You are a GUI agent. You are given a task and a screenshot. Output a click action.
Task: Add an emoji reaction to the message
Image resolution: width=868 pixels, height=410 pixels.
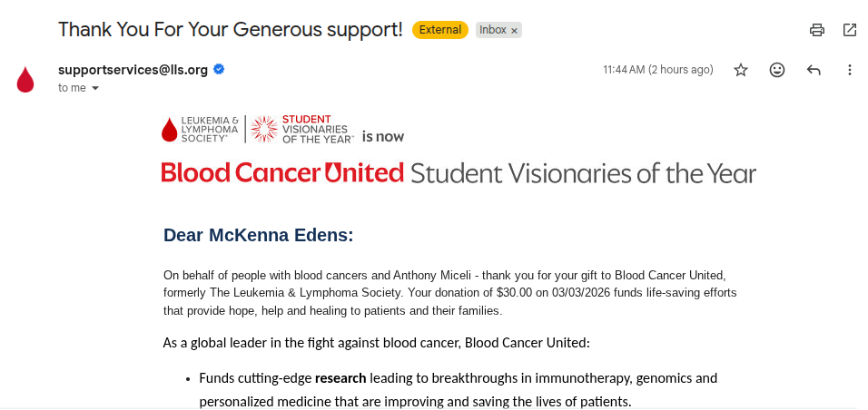click(777, 70)
